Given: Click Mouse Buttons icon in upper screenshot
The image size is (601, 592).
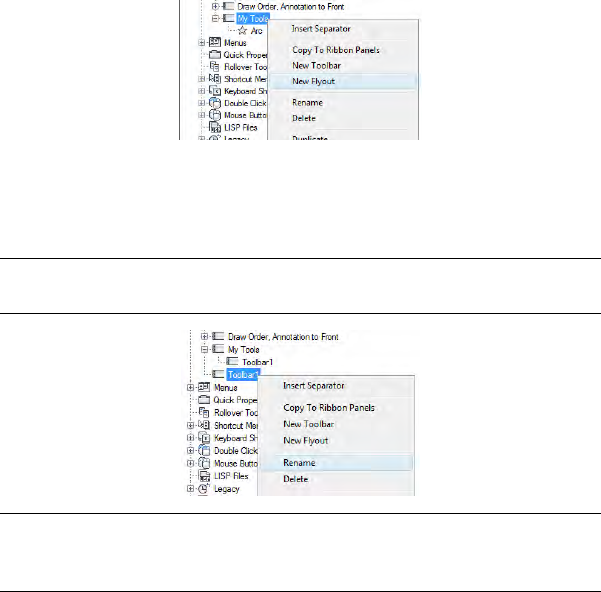Looking at the screenshot, I should (x=215, y=115).
